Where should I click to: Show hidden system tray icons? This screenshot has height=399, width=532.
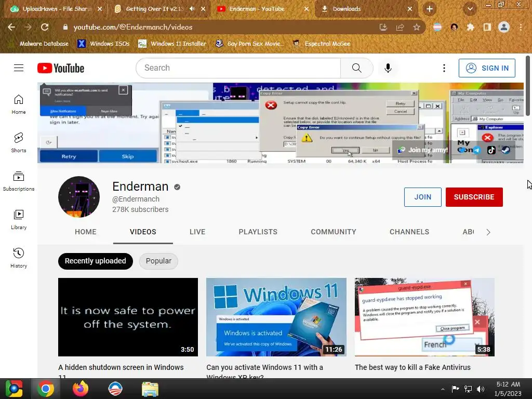(443, 389)
